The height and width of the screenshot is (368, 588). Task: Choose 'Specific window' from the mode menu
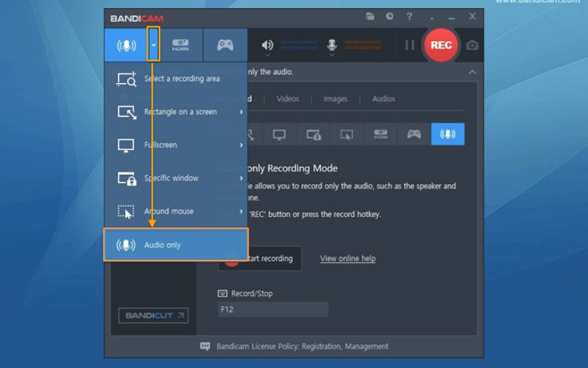pos(176,178)
